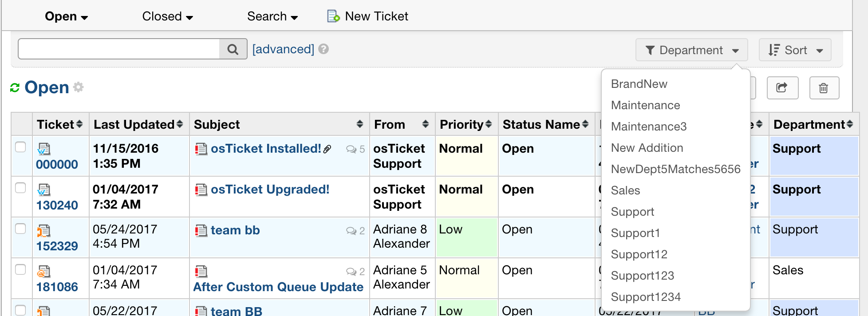Screen dimensions: 868x316
Task: Click the New Ticket page icon
Action: 333,16
